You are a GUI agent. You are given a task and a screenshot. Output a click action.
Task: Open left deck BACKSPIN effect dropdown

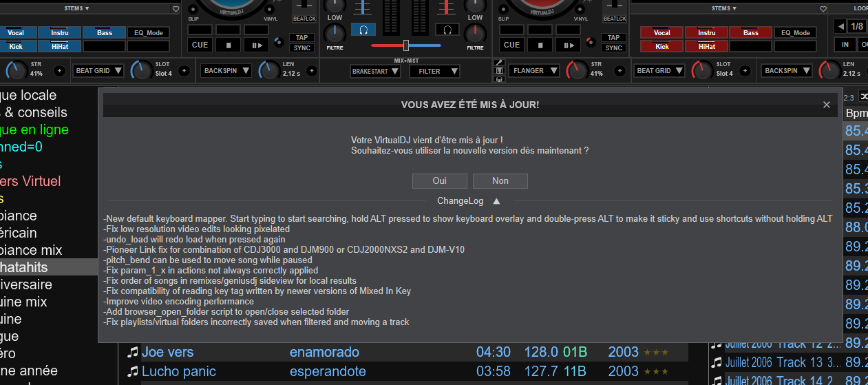[226, 70]
